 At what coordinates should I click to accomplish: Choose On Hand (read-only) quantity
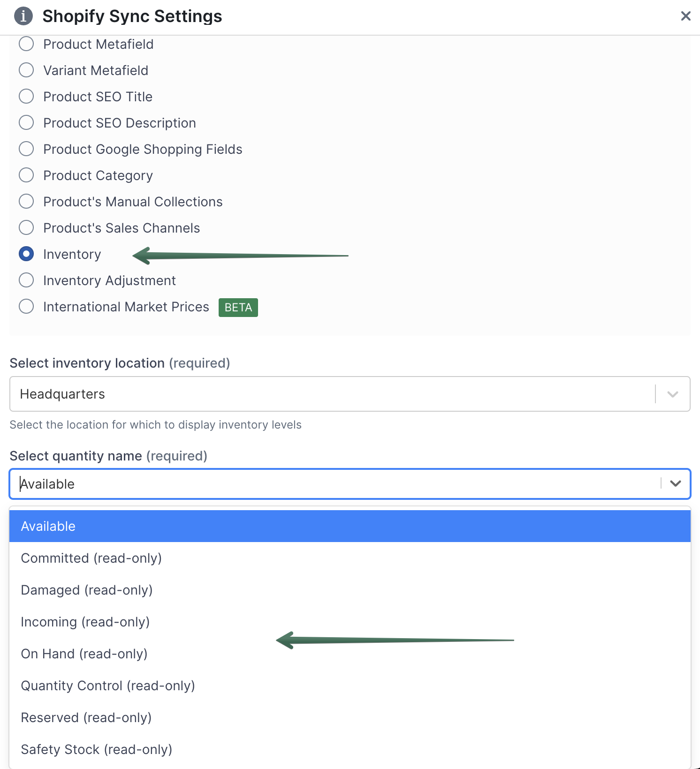(x=84, y=654)
